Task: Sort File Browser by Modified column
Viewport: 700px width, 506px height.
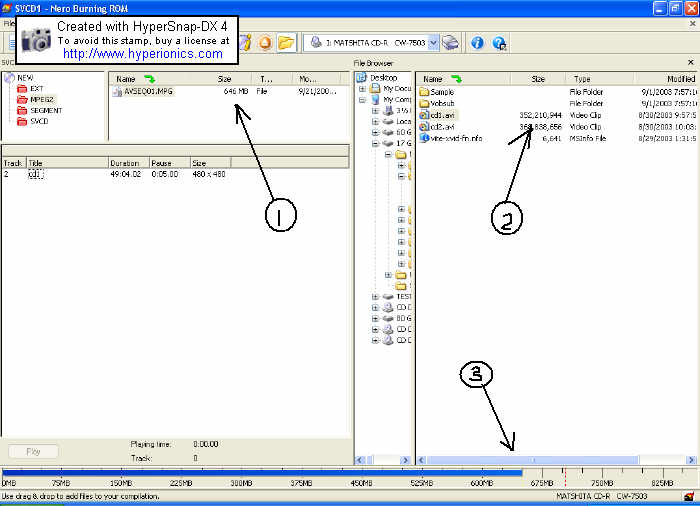Action: point(666,79)
